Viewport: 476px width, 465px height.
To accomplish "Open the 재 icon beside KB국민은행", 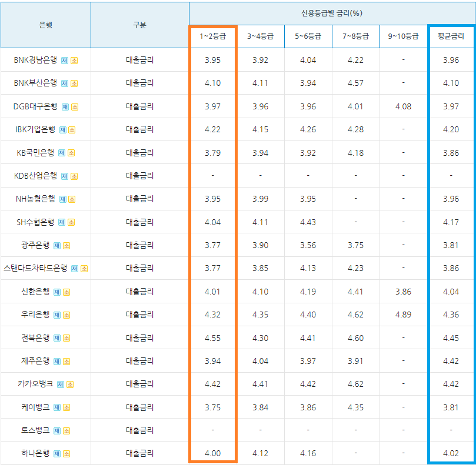I will click(62, 153).
